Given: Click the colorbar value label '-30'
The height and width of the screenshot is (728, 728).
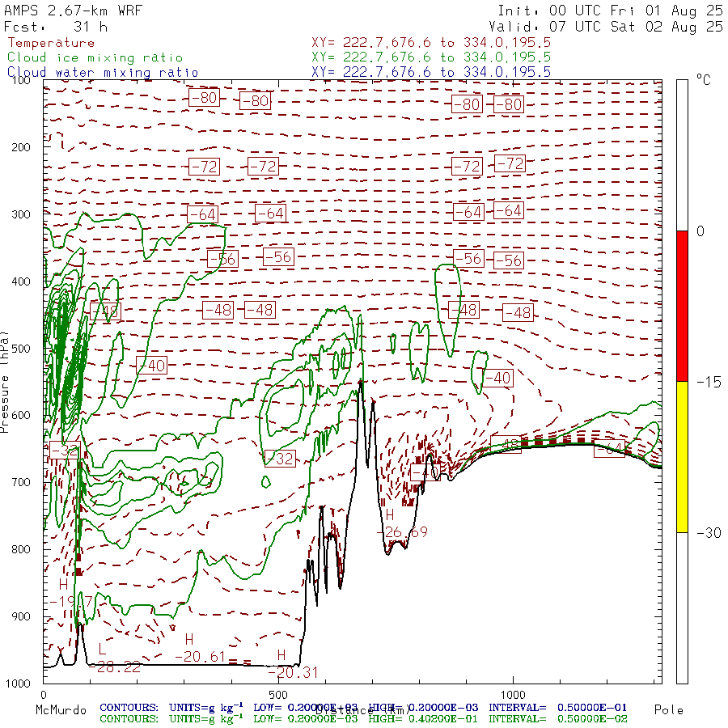Looking at the screenshot, I should click(x=709, y=532).
